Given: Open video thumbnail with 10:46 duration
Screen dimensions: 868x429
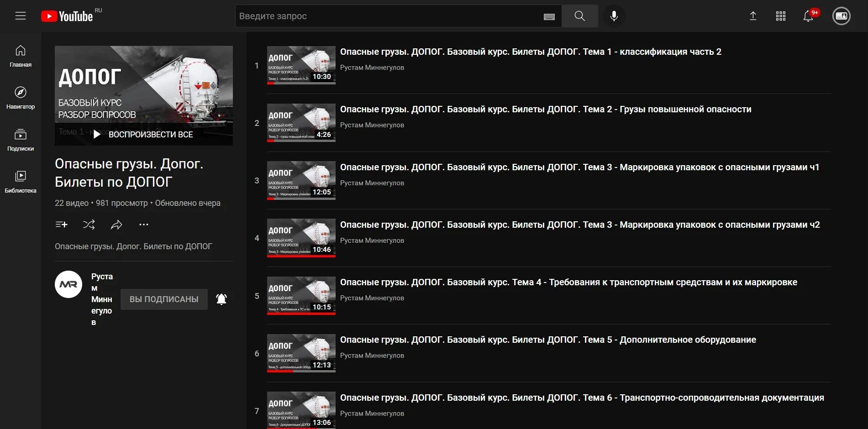Looking at the screenshot, I should coord(301,238).
